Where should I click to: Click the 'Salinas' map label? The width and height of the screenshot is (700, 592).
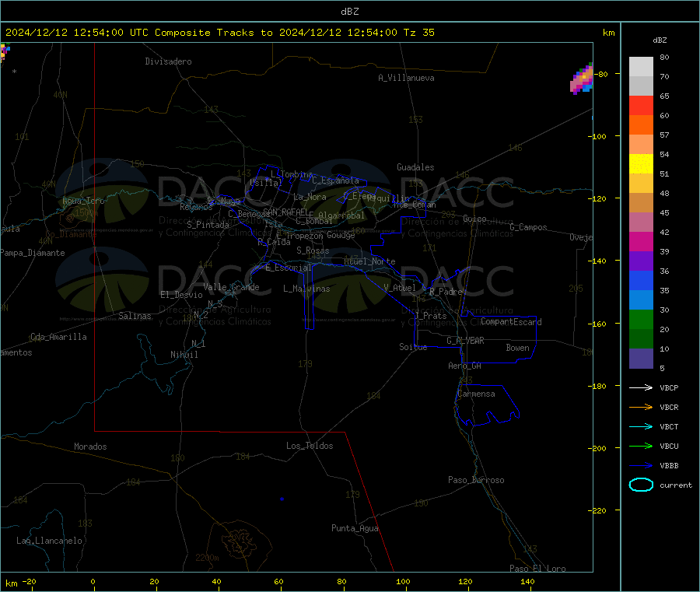pyautogui.click(x=135, y=316)
